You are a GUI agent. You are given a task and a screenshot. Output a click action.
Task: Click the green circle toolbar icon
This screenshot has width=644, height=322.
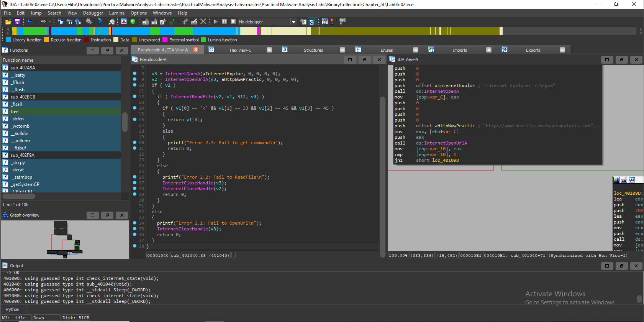tap(133, 22)
